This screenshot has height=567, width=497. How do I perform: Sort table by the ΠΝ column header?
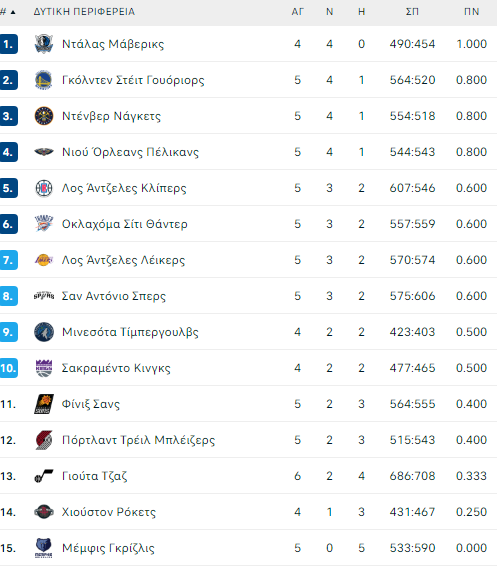coord(471,12)
